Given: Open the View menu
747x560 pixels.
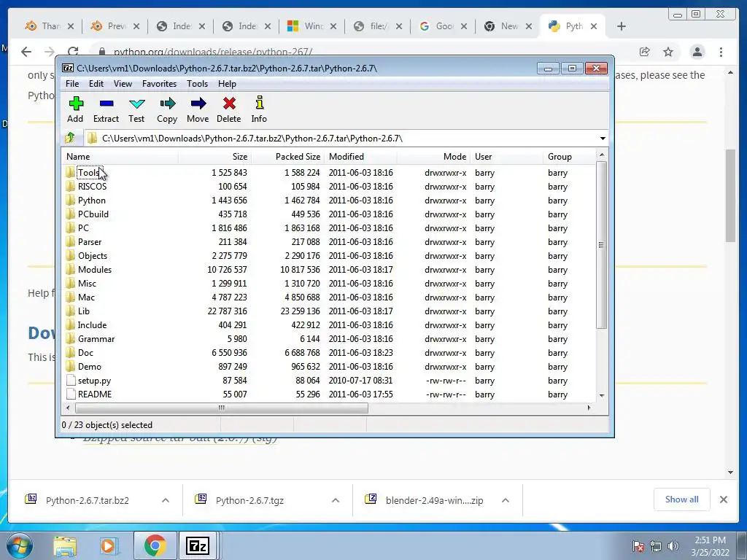Looking at the screenshot, I should point(123,83).
